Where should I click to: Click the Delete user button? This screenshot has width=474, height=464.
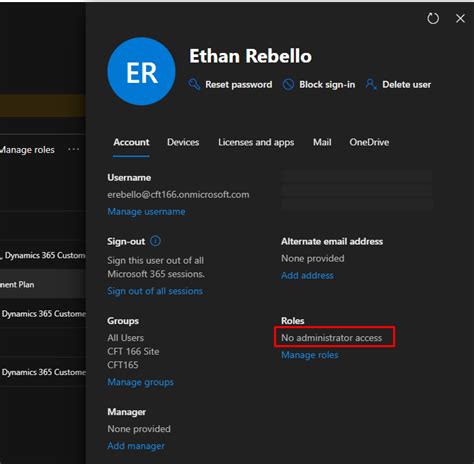(398, 85)
